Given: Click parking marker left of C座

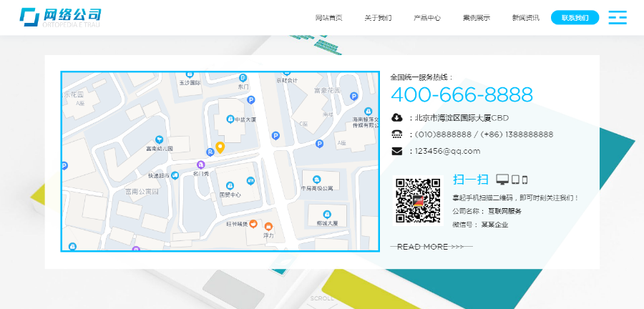Looking at the screenshot, I should point(276,135).
